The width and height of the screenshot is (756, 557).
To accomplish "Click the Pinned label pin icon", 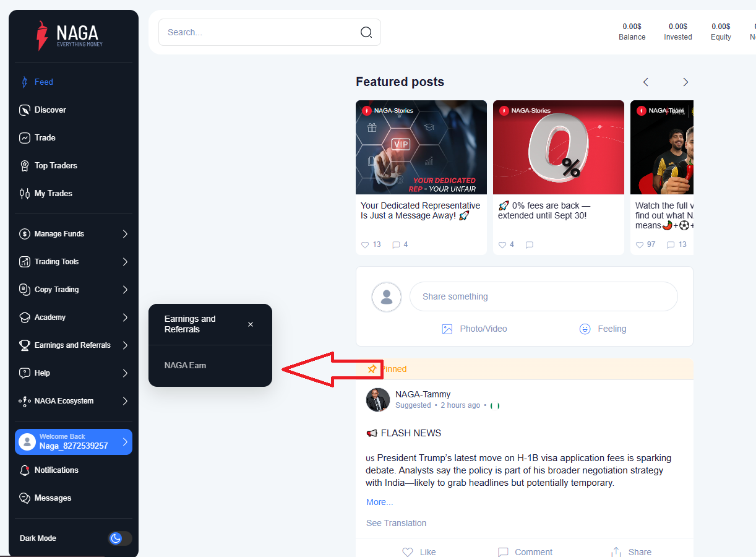I will [372, 369].
